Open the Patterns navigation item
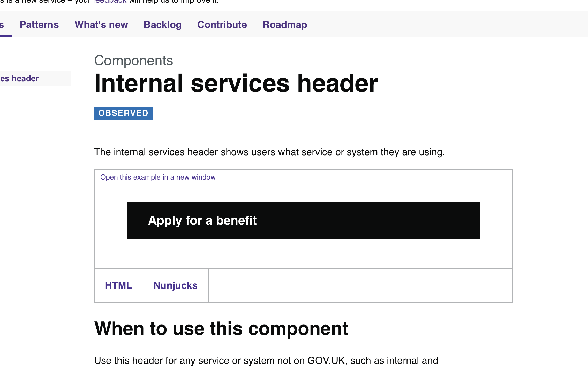Image resolution: width=588 pixels, height=369 pixels. (39, 25)
